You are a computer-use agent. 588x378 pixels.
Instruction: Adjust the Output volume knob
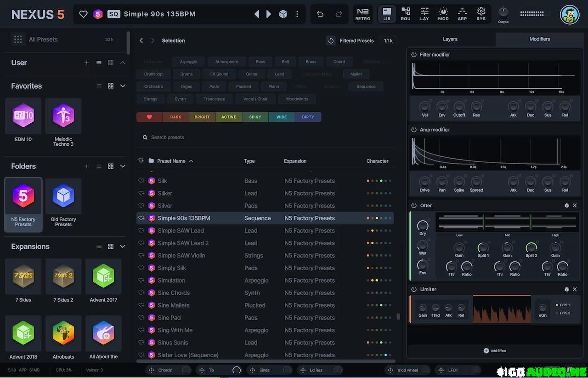[x=503, y=12]
